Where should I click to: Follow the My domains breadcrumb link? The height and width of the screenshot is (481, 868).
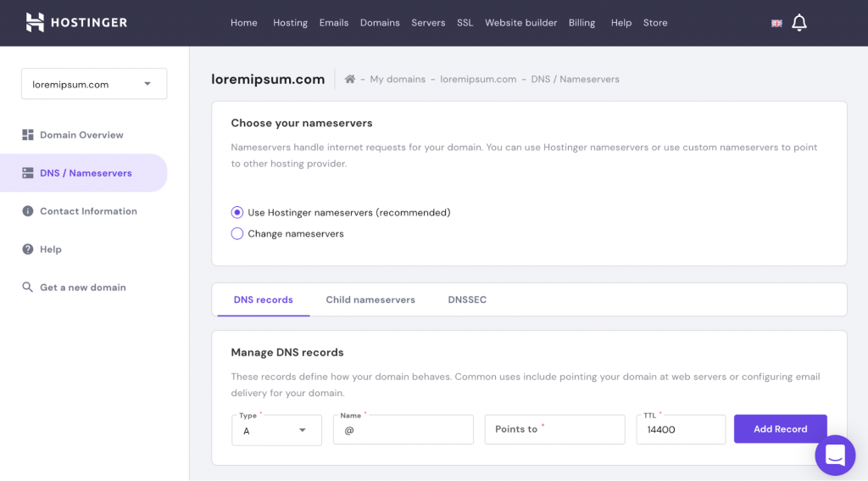coord(398,79)
